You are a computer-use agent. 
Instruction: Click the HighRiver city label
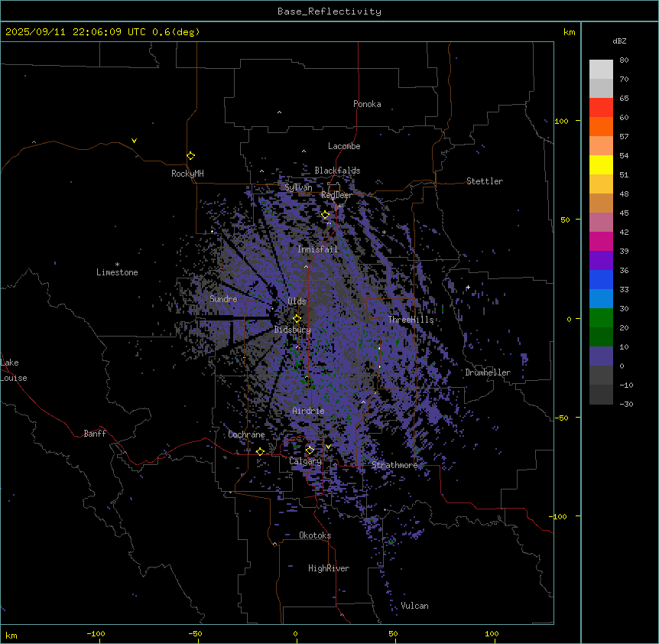[329, 568]
